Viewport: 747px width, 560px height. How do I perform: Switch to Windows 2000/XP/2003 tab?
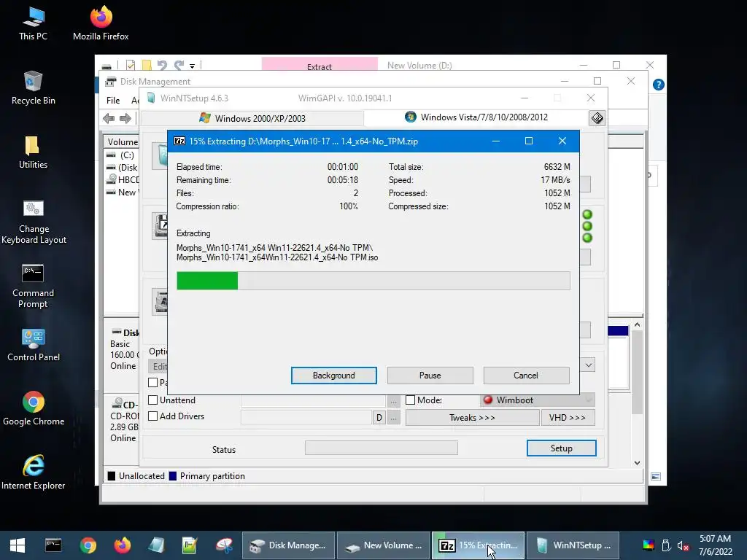click(x=252, y=118)
